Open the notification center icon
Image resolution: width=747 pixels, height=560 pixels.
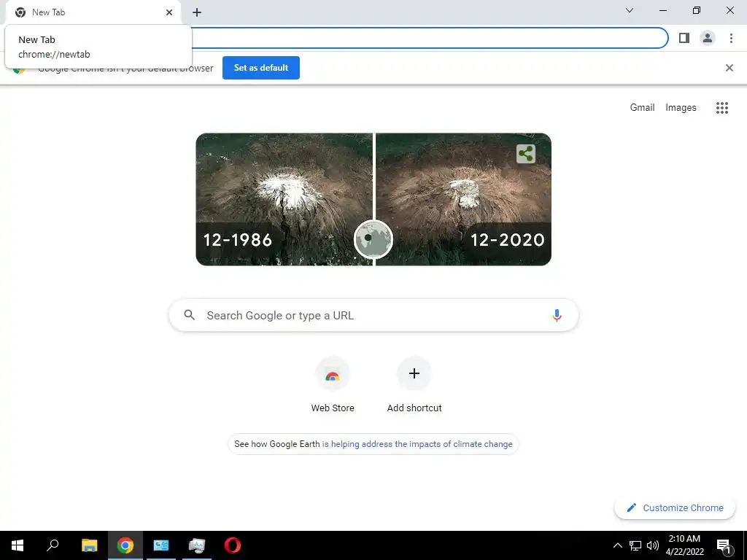point(724,545)
